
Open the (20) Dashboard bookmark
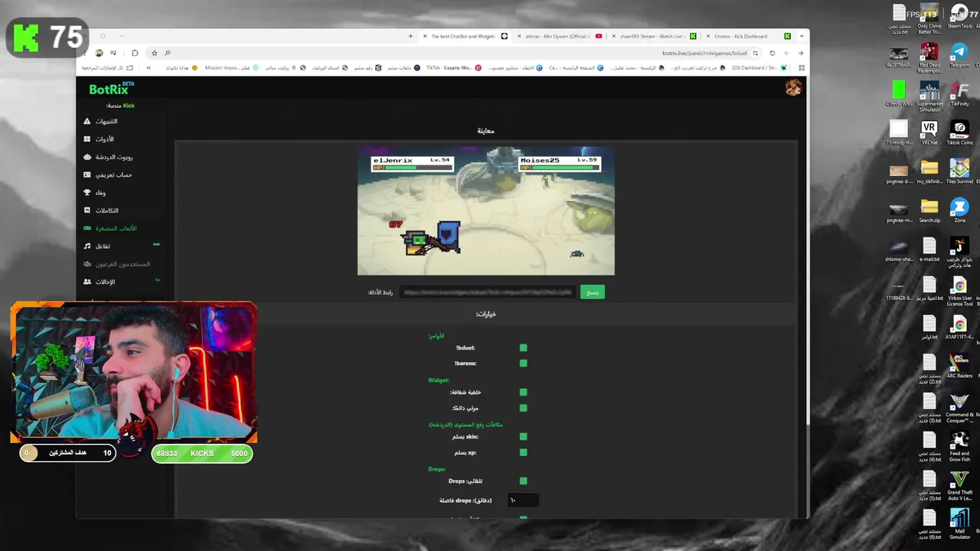click(x=759, y=67)
